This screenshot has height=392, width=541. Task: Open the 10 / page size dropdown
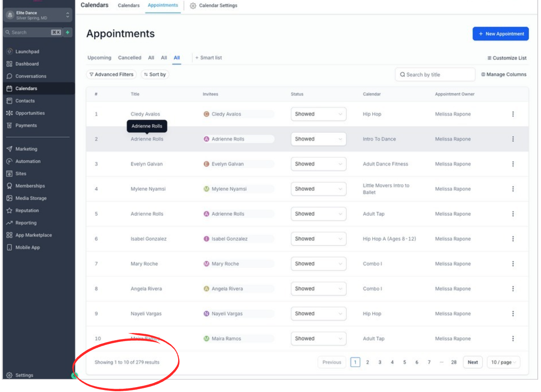503,362
